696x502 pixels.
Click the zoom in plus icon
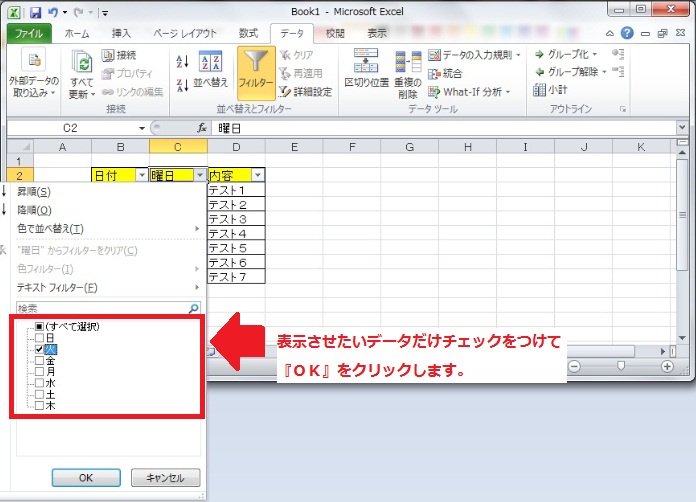[667, 367]
